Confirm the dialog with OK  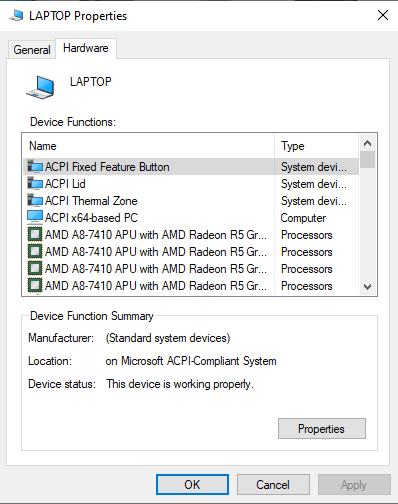(192, 485)
